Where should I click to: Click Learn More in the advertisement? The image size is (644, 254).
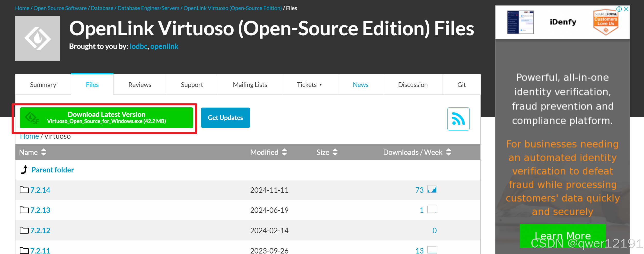562,236
